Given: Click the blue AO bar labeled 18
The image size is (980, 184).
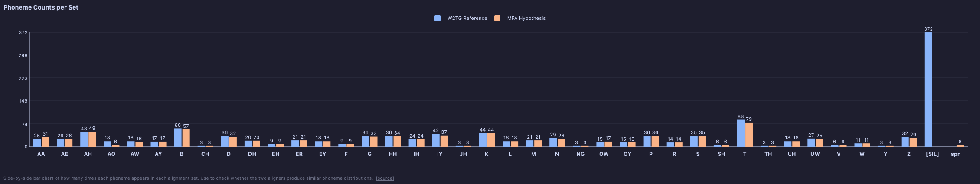Looking at the screenshot, I should point(107,144).
